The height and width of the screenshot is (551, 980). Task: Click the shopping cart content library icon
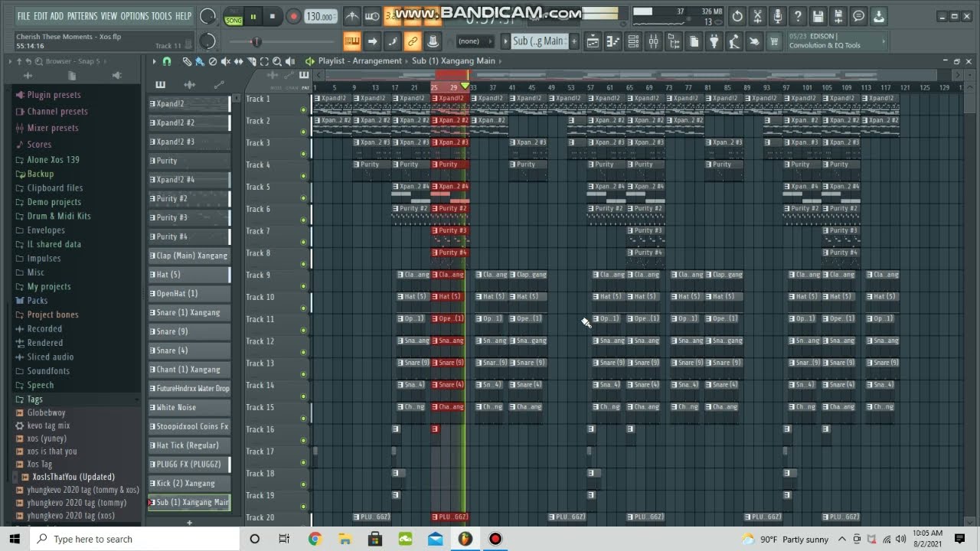[774, 42]
